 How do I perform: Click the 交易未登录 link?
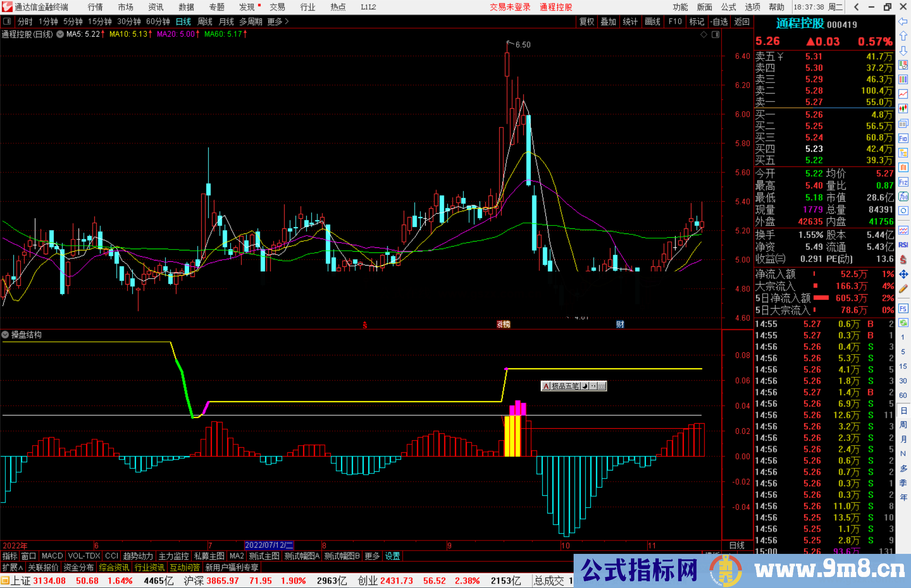click(510, 7)
